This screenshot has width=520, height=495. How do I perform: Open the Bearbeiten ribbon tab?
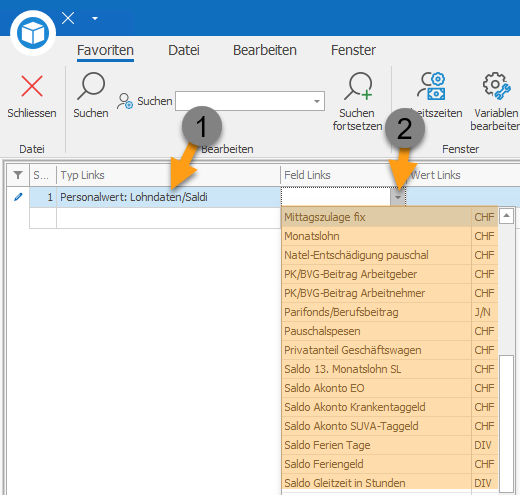point(265,50)
